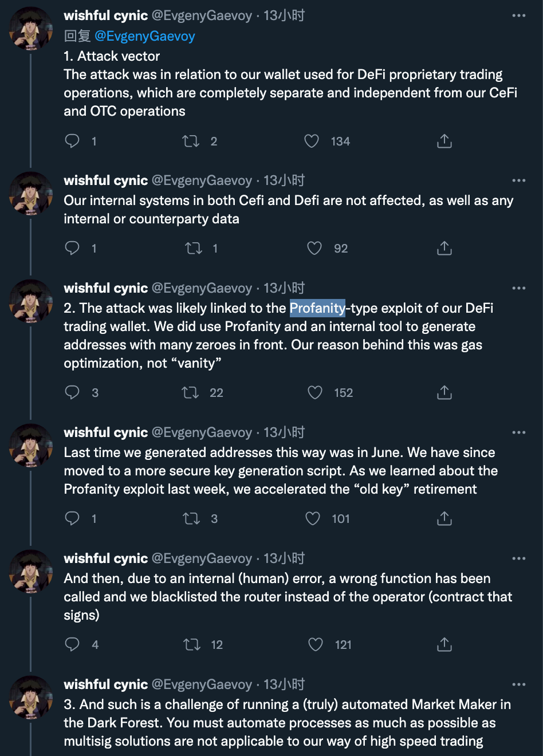Reply to the Profanity-type exploit tweet
Viewport: 543px width, 756px height.
tap(72, 392)
